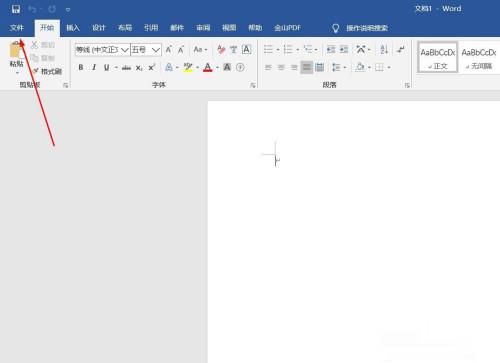500x363 pixels.
Task: Click the Bullets list icon
Action: (x=268, y=49)
